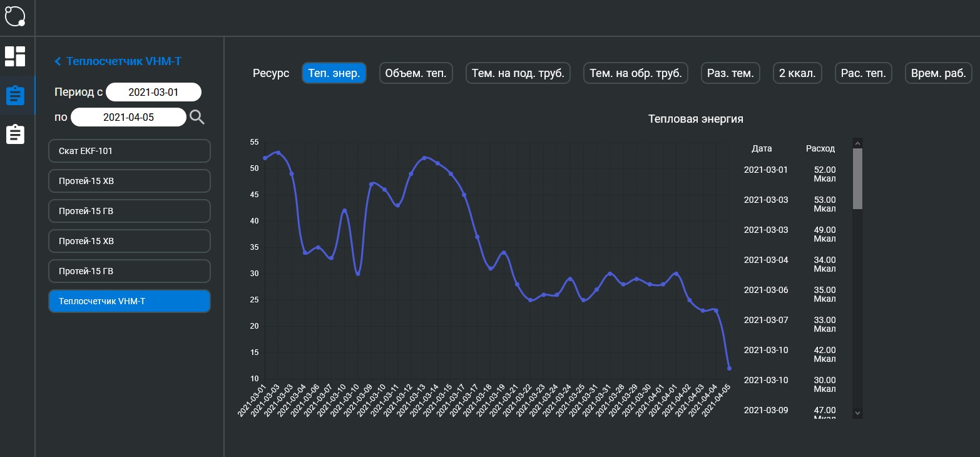Click the 49.00 Мкал table value
980x457 pixels.
(x=825, y=234)
